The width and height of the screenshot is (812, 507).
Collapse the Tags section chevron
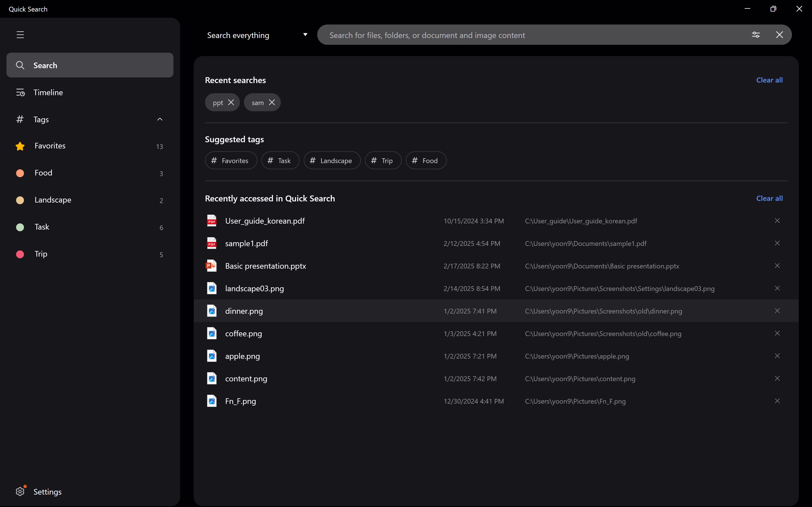tap(160, 119)
